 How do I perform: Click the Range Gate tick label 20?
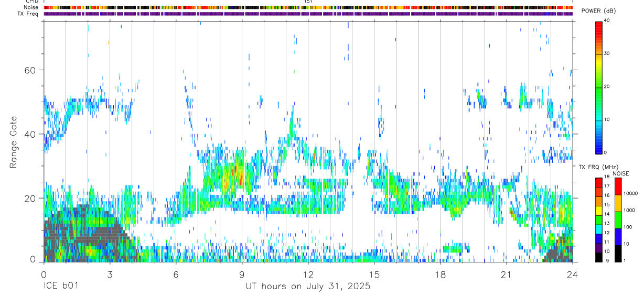(x=30, y=199)
